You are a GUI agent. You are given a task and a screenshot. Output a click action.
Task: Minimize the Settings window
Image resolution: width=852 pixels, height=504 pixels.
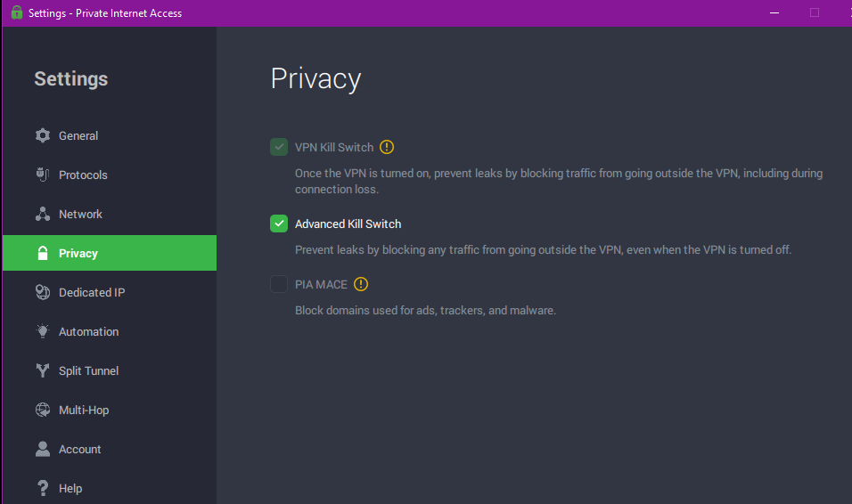point(774,12)
